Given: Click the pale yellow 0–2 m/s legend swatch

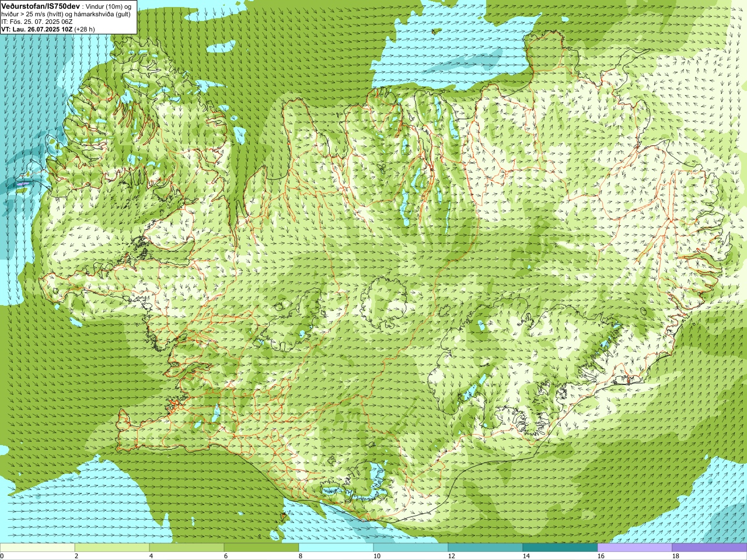Looking at the screenshot, I should coord(37,548).
